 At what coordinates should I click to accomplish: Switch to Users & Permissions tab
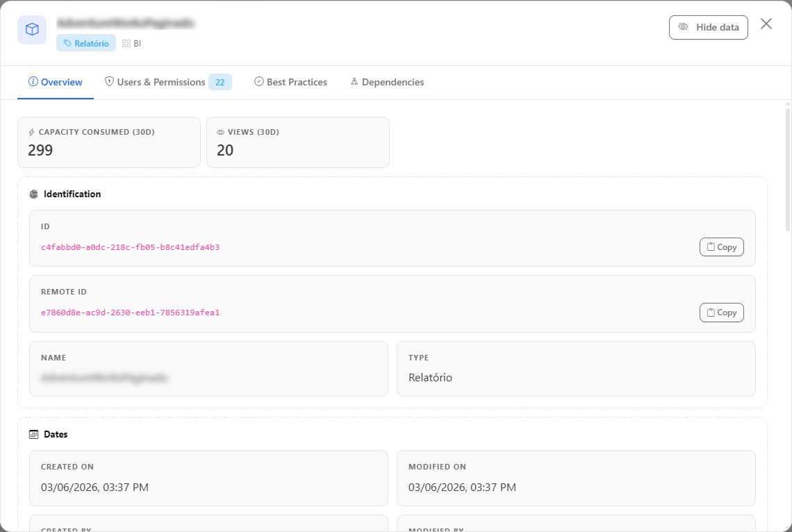pyautogui.click(x=167, y=82)
